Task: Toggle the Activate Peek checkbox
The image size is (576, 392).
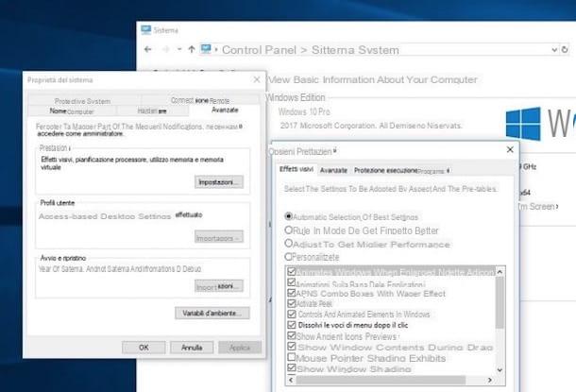Action: point(292,303)
